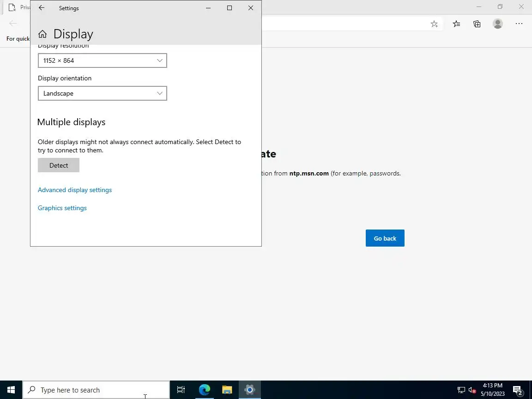Click the Multiple displays heading
The width and height of the screenshot is (532, 399).
[71, 122]
